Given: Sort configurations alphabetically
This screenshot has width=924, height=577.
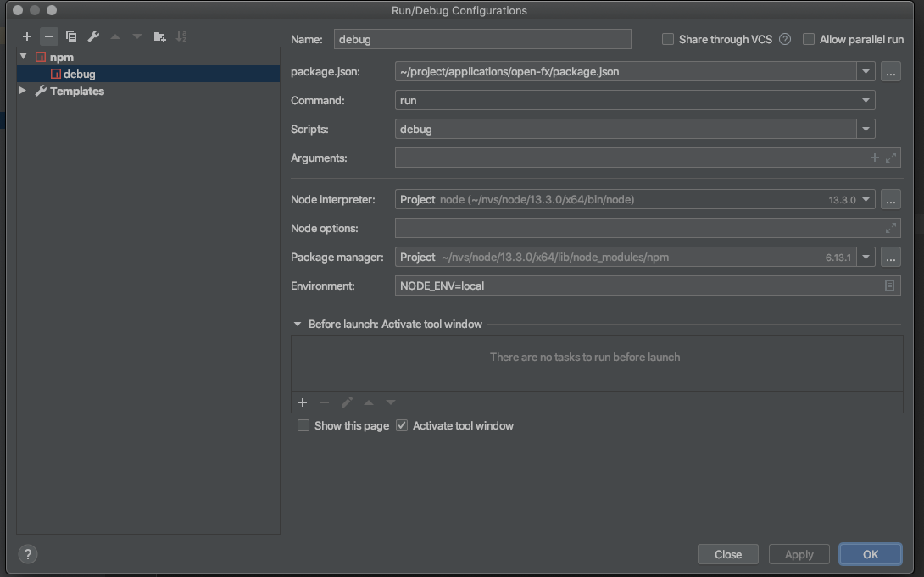Looking at the screenshot, I should 181,36.
